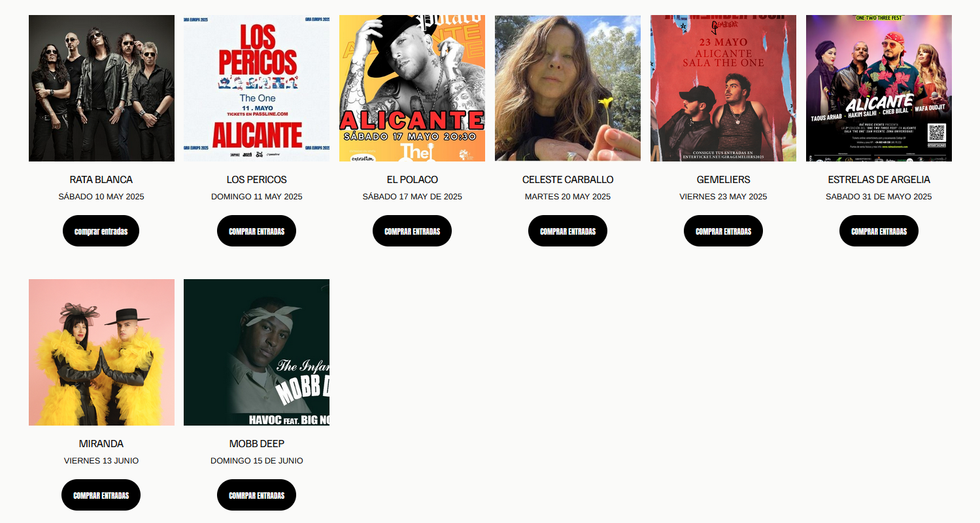Buy tickets for Rata Blanca
This screenshot has height=523, width=980.
tap(101, 231)
